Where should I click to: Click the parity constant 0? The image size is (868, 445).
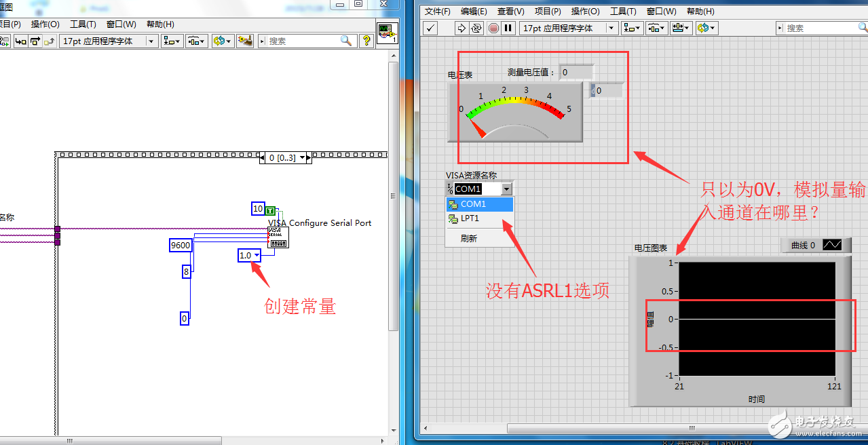click(x=185, y=318)
